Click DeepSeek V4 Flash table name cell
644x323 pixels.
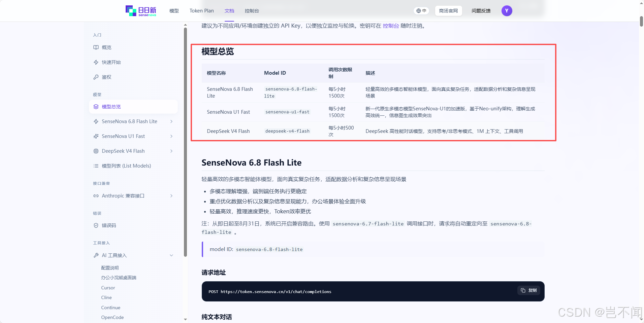(x=228, y=131)
